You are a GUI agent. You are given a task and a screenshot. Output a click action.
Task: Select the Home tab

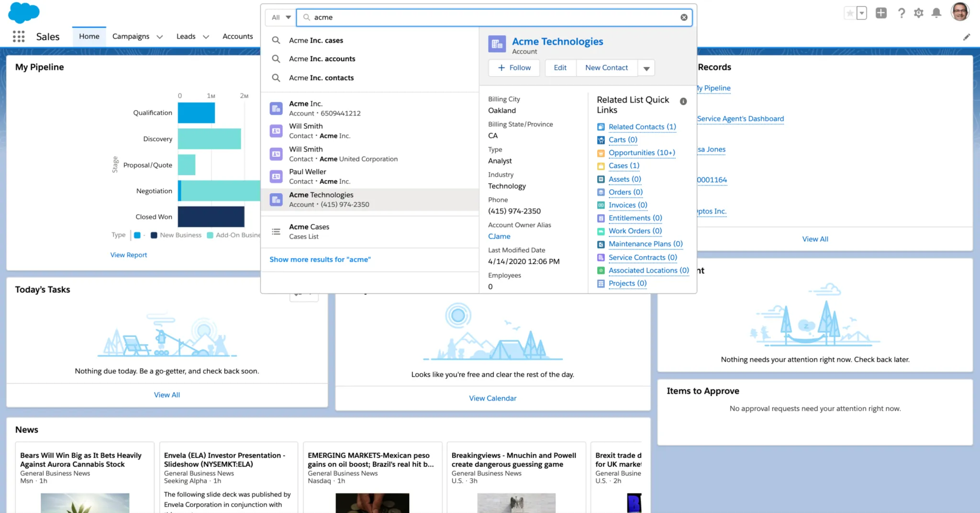89,36
